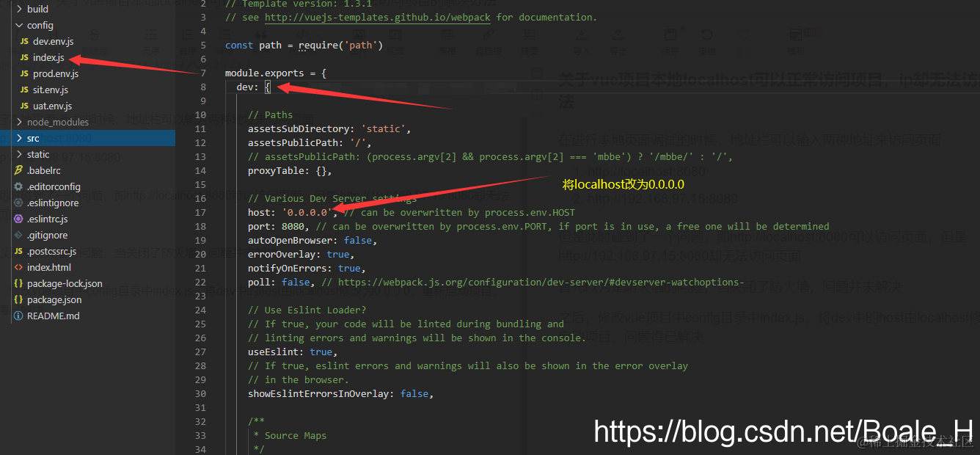Expand the build folder chevron
This screenshot has width=980, height=455.
click(x=19, y=10)
